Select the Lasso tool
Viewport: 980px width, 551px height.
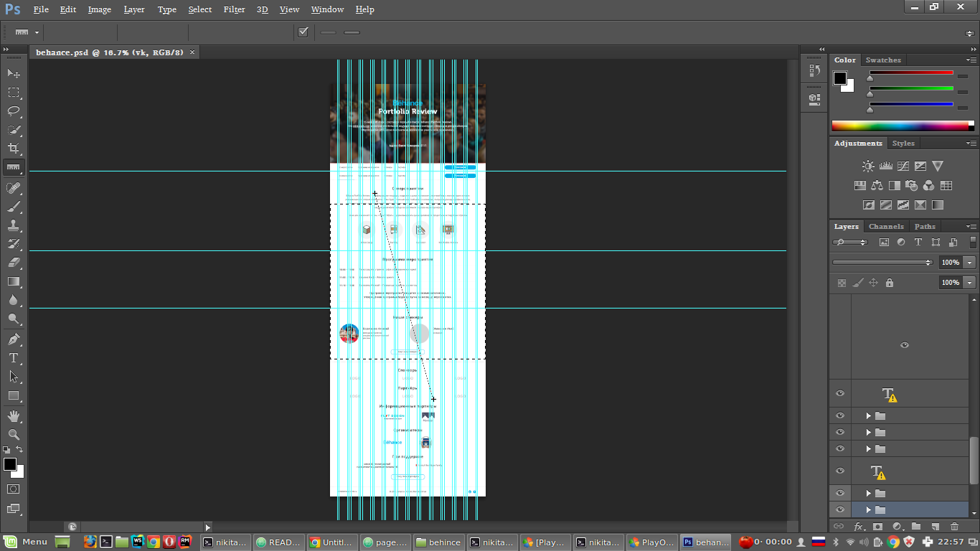[x=14, y=111]
